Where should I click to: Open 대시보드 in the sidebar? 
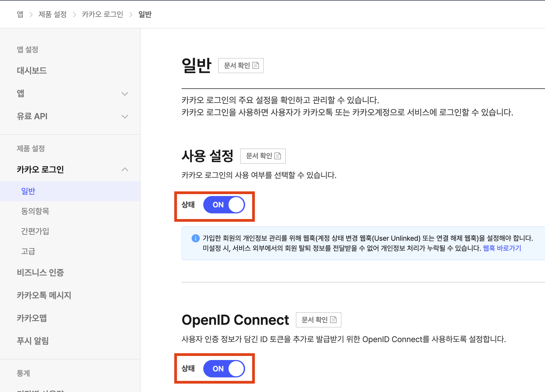(32, 71)
